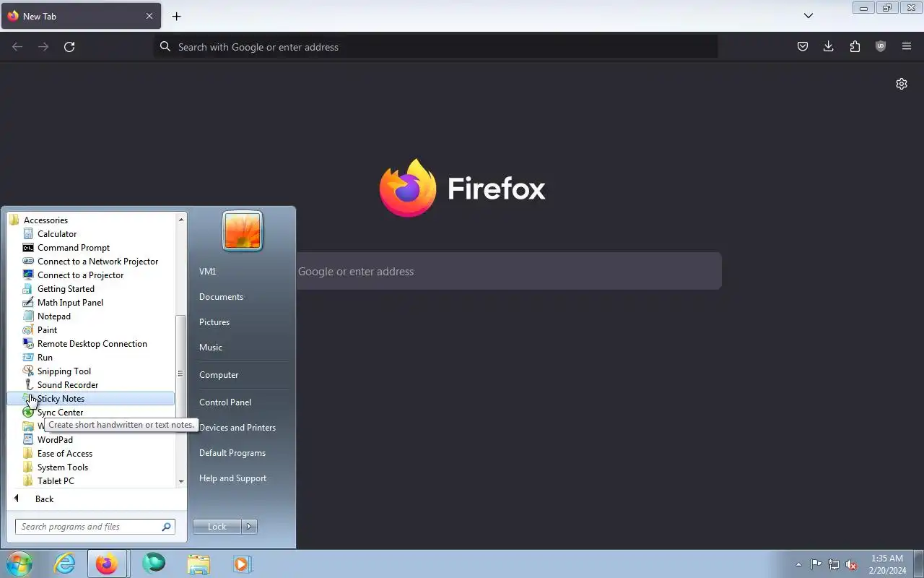Viewport: 924px width, 578px height.
Task: Open Firefox downloads panel
Action: click(x=828, y=47)
